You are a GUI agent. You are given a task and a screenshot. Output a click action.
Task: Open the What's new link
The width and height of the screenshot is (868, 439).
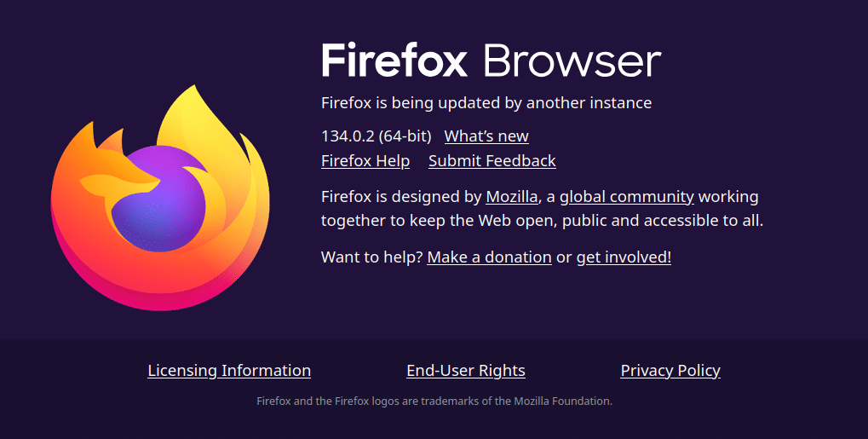click(x=486, y=136)
